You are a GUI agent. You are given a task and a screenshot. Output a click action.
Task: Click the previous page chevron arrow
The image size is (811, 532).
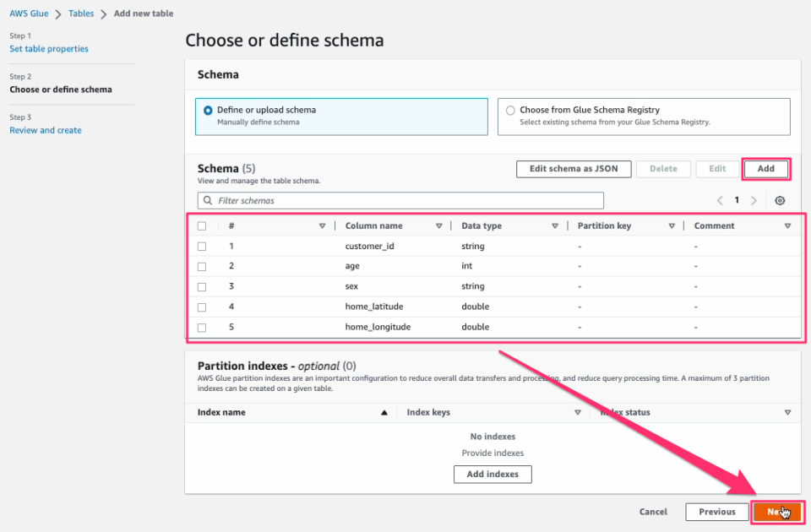[720, 200]
